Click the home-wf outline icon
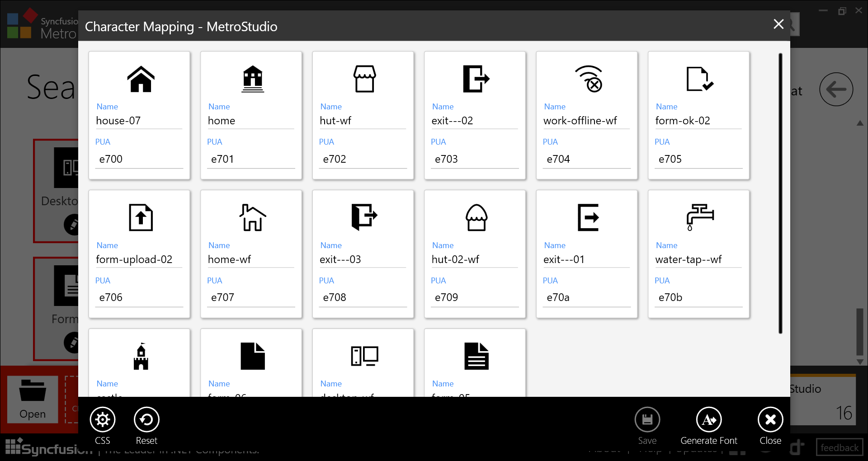This screenshot has height=461, width=868. 252,217
